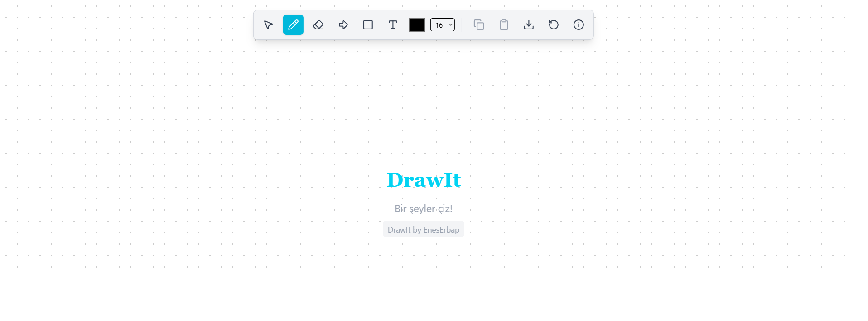Click the copy icon in toolbar
The width and height of the screenshot is (868, 321).
click(479, 25)
